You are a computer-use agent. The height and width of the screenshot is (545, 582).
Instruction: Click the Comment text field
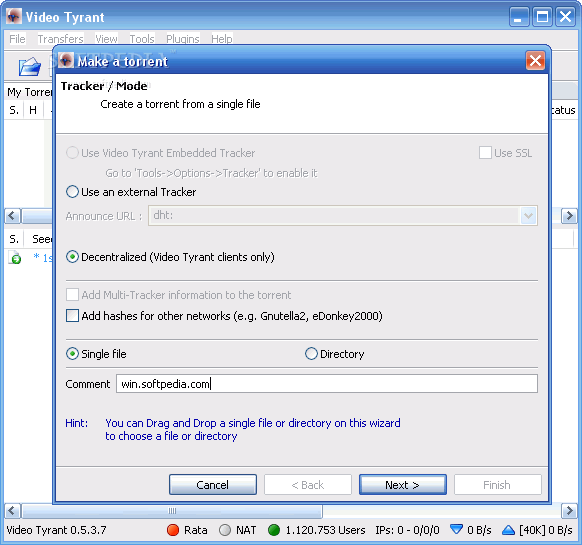[327, 384]
